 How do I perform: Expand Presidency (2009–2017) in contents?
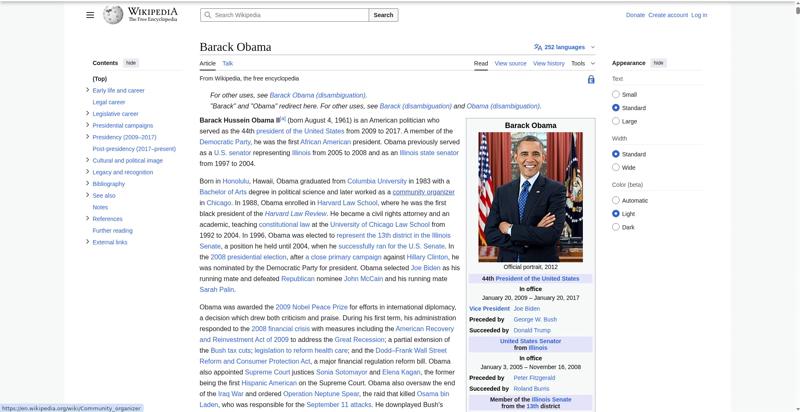tap(88, 137)
